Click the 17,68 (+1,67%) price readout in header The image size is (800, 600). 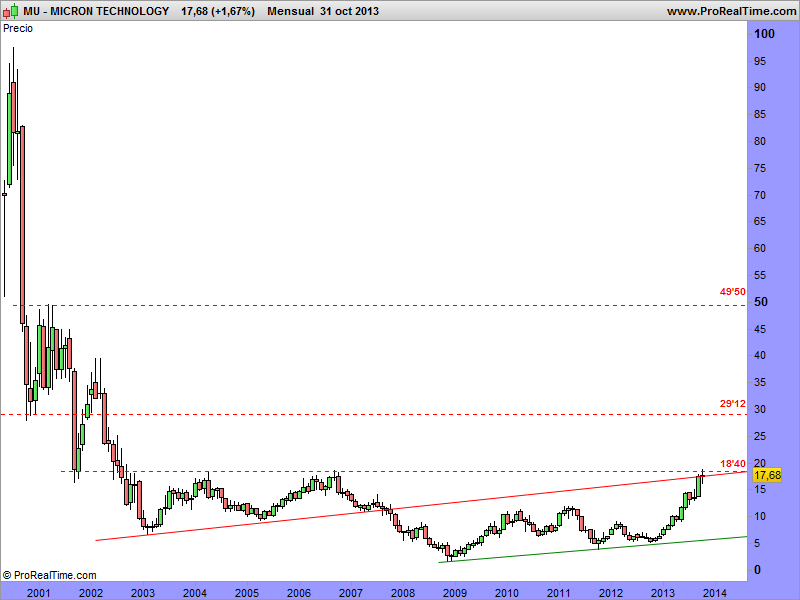217,11
